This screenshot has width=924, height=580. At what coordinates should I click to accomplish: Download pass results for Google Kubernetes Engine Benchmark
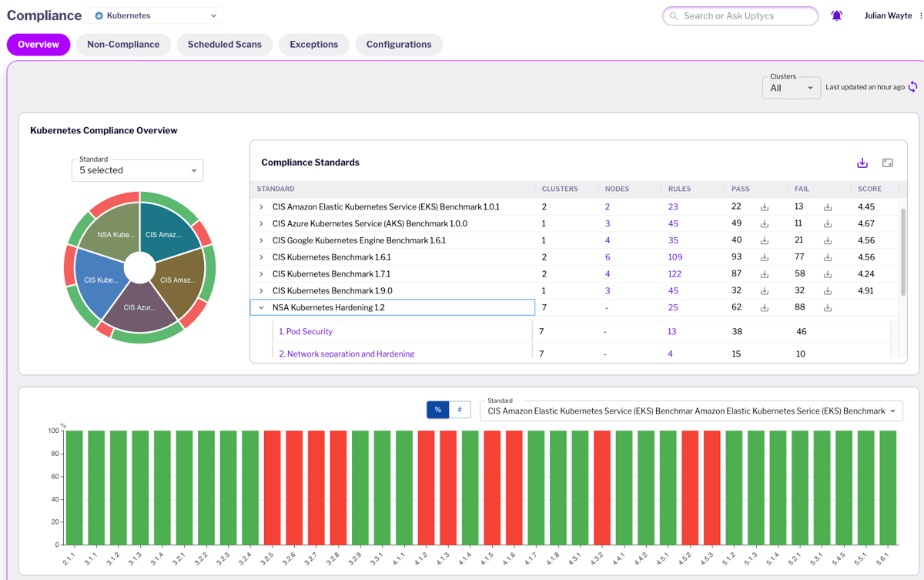[x=765, y=241]
